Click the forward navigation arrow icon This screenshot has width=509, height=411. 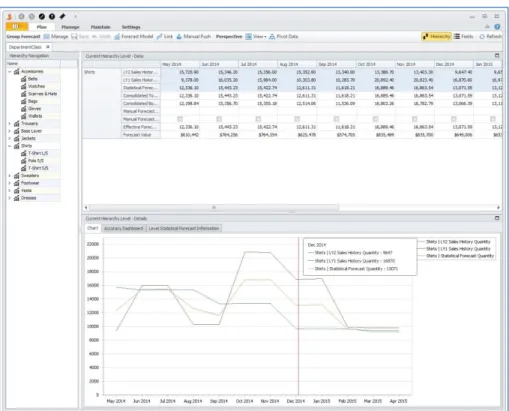tap(32, 16)
